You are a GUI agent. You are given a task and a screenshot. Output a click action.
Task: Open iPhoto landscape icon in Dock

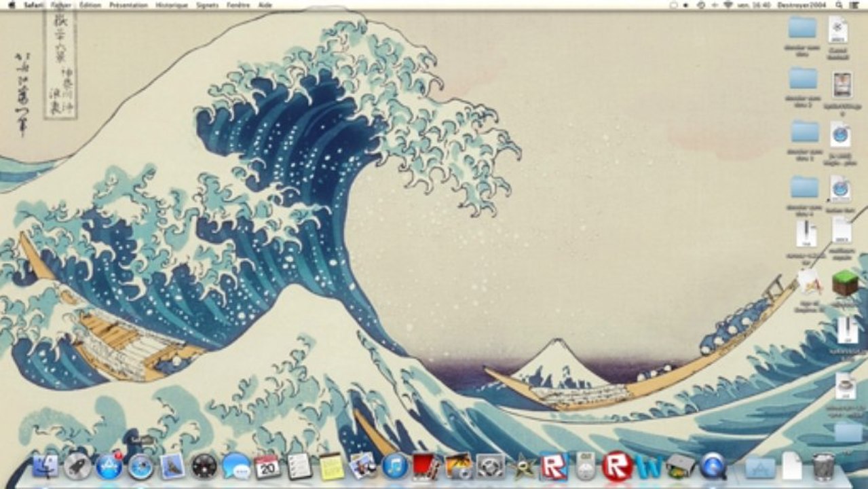point(458,466)
